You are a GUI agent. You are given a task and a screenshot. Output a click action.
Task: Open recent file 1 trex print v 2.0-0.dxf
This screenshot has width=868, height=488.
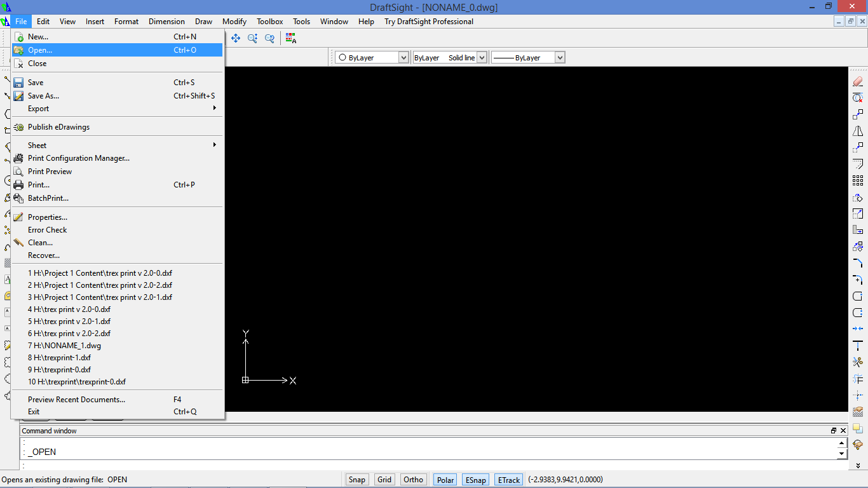coord(118,273)
